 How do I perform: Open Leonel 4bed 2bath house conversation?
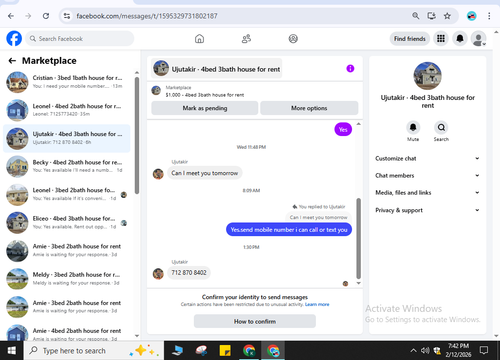[x=67, y=110]
